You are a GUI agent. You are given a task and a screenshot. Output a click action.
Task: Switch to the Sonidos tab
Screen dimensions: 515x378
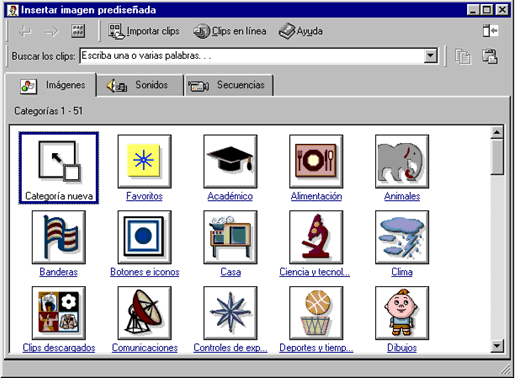[140, 85]
